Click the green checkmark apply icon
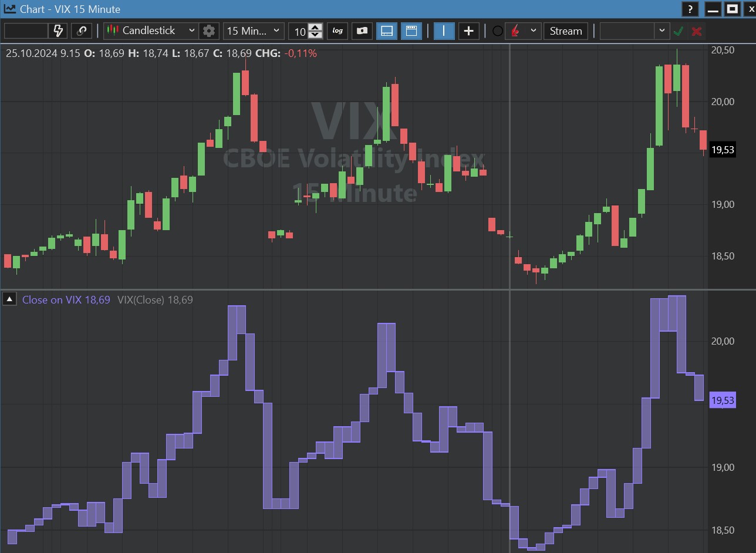756x553 pixels. click(679, 31)
